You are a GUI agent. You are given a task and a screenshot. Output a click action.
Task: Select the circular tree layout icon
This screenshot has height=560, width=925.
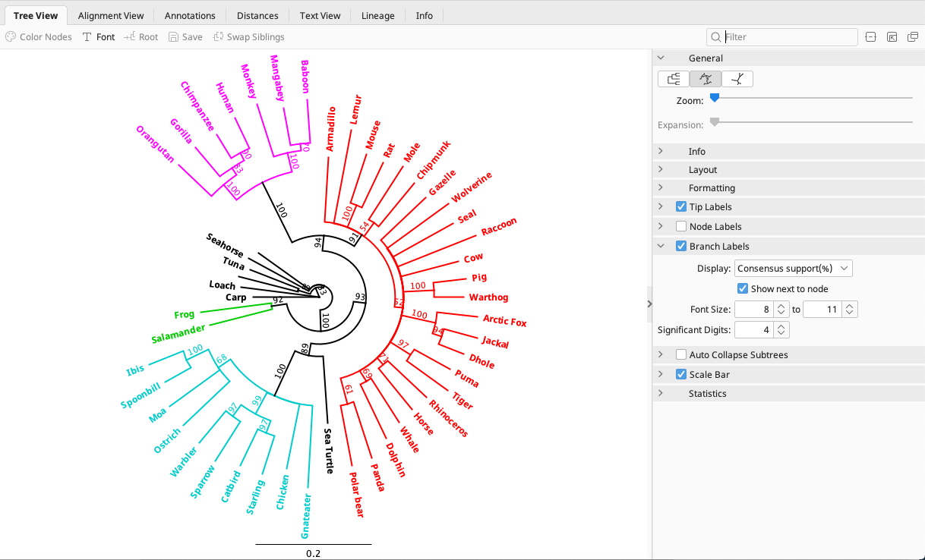(706, 78)
